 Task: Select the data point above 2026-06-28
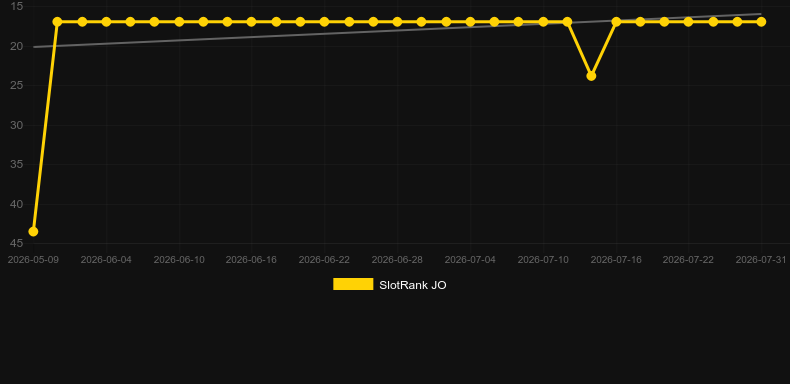(x=397, y=22)
